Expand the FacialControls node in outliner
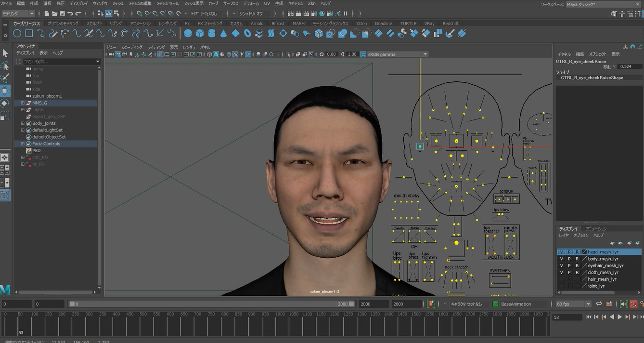Viewport: 644px width, 343px height. pyautogui.click(x=23, y=144)
